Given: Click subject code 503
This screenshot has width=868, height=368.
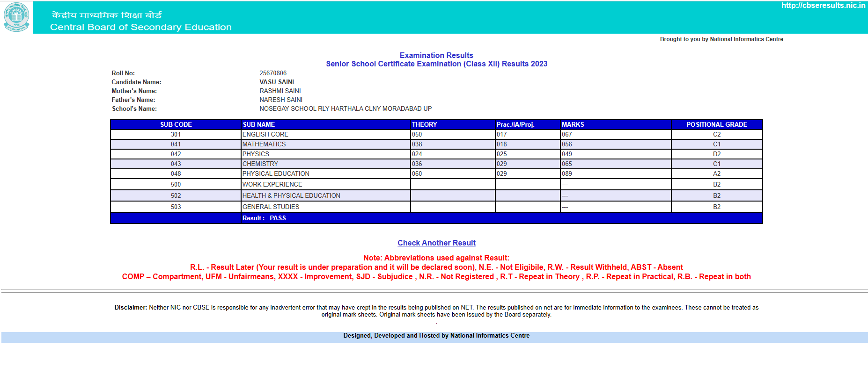Looking at the screenshot, I should tap(176, 207).
